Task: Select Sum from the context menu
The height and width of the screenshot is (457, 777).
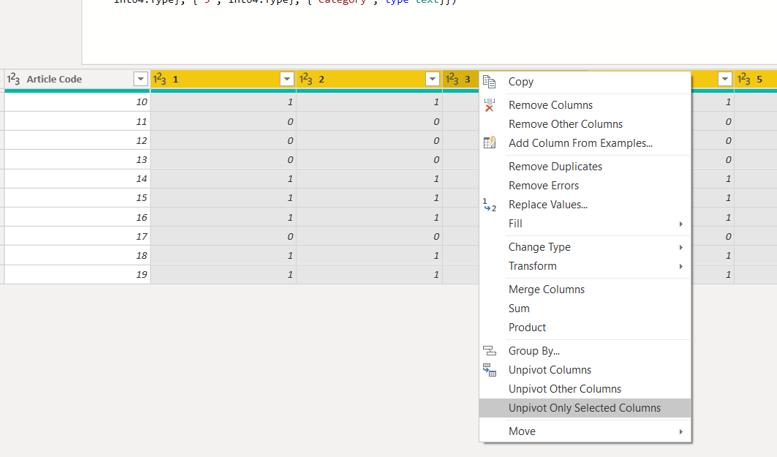Action: click(x=585, y=308)
